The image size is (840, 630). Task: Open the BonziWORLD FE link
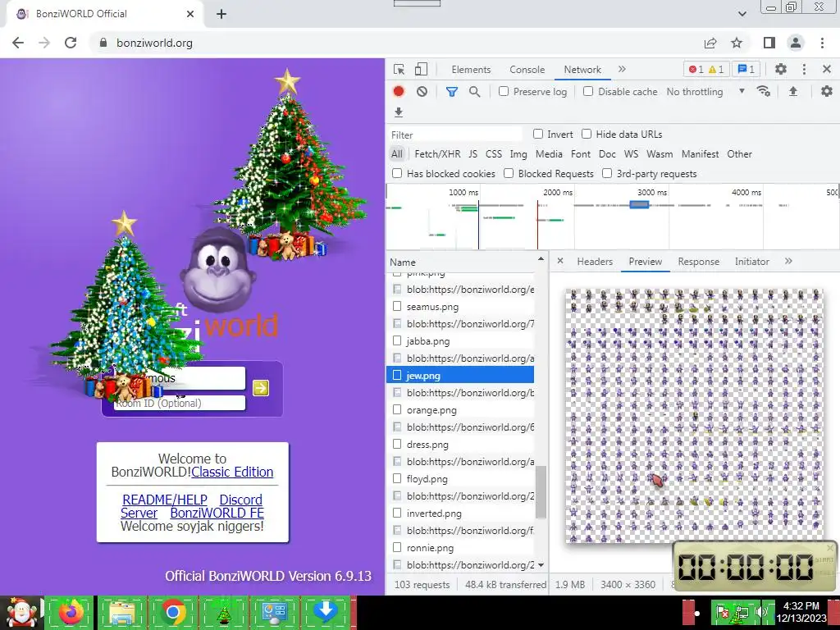(217, 513)
